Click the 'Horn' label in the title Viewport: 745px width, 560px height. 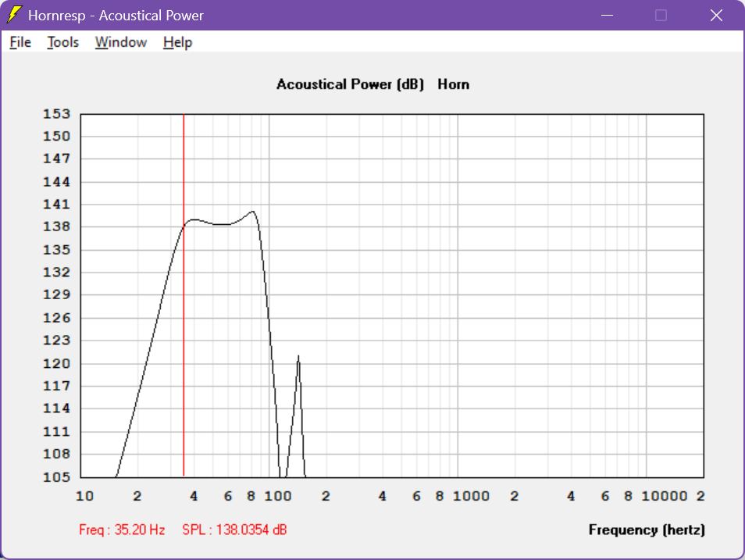pyautogui.click(x=453, y=84)
